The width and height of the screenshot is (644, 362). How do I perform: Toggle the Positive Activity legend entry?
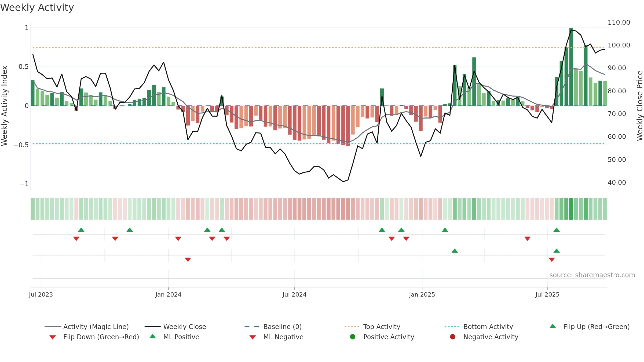click(x=382, y=337)
